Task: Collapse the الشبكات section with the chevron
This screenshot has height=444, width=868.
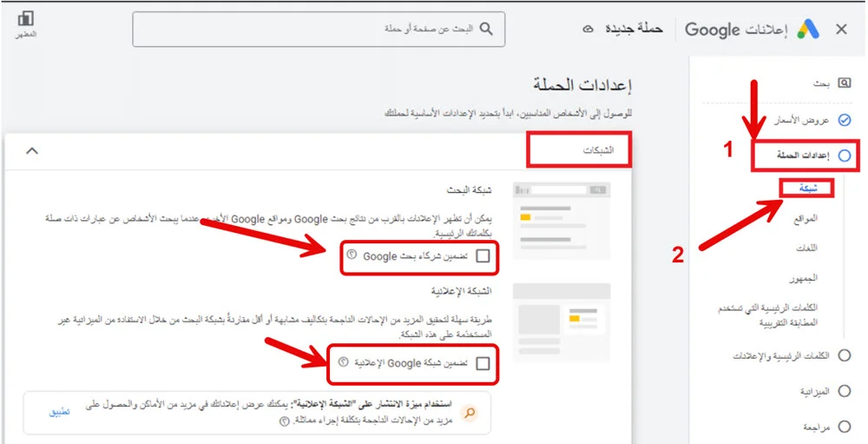Action: (32, 150)
